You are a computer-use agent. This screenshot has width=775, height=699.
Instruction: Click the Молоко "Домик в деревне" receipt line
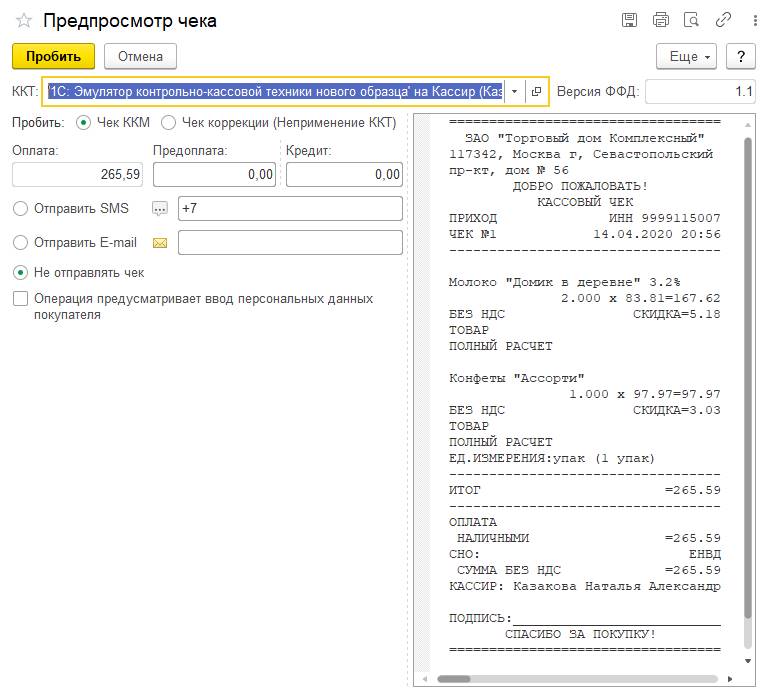[564, 282]
